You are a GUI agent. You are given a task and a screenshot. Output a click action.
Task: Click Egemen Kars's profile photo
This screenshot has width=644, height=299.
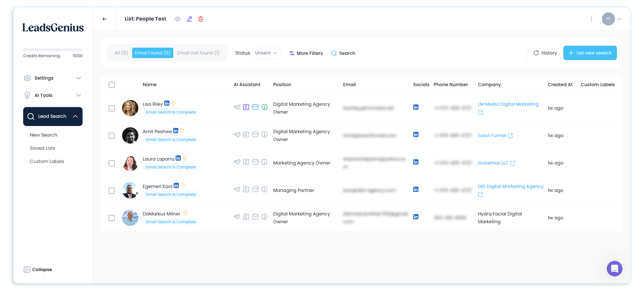point(130,190)
